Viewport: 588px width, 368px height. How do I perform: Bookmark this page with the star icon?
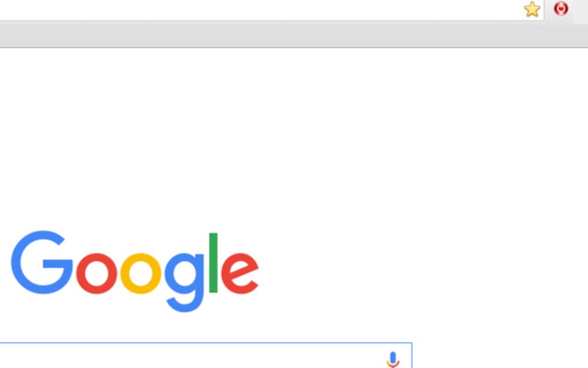(x=532, y=9)
